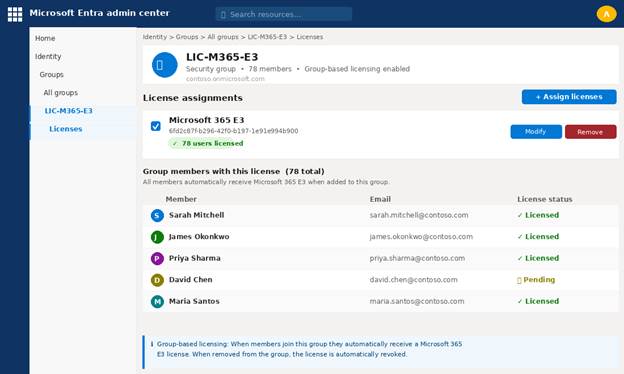Click the Licenses breadcrumb
Screen dimensions: 624x374
310,37
